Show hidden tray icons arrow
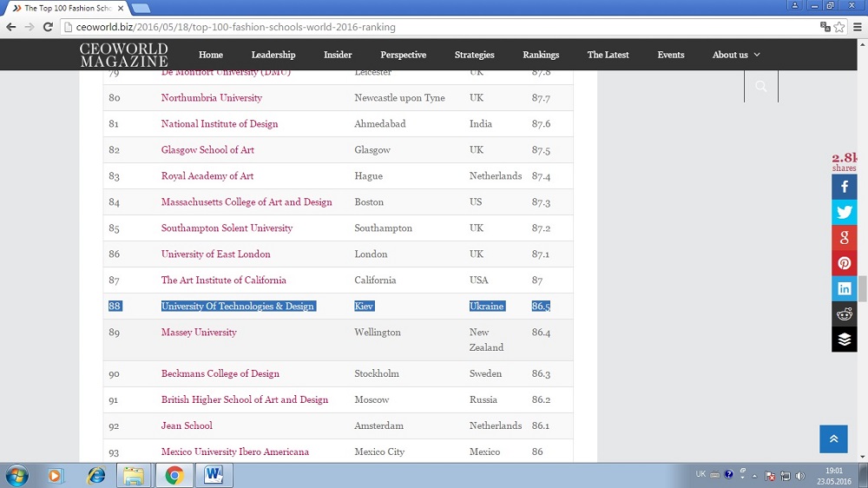The width and height of the screenshot is (868, 488). (x=754, y=476)
